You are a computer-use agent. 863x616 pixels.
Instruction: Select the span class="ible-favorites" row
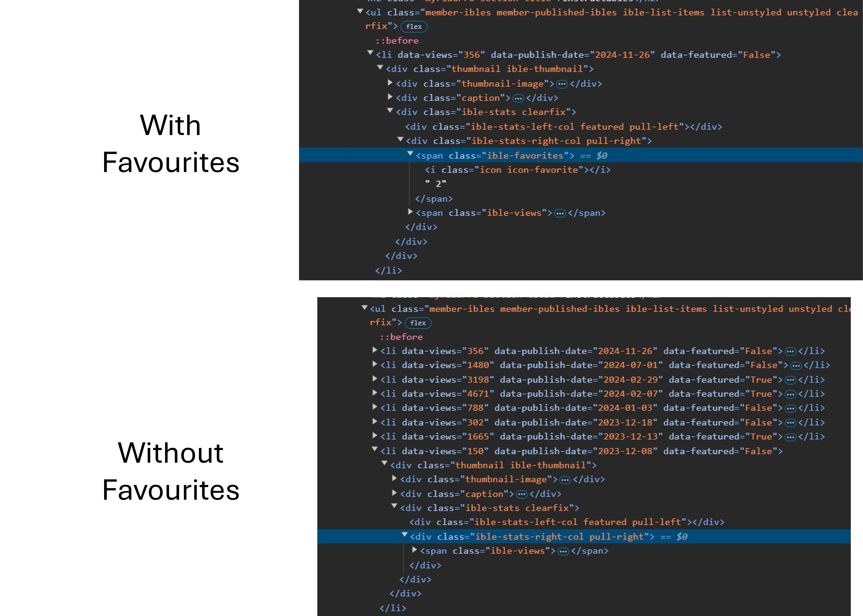click(x=581, y=155)
